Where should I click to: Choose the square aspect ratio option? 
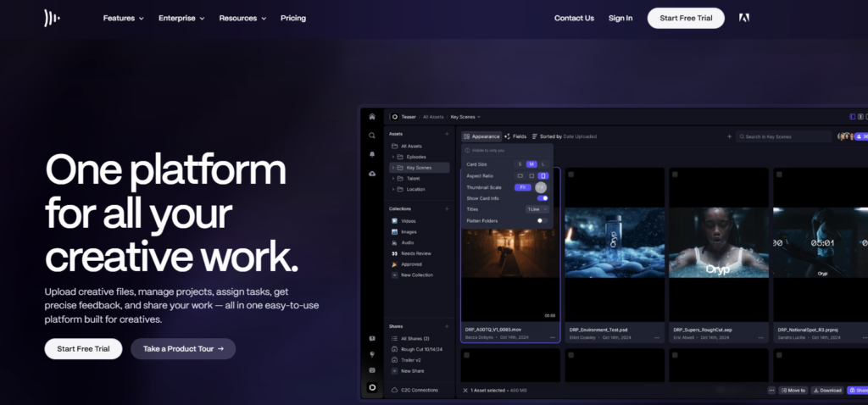pyautogui.click(x=531, y=176)
